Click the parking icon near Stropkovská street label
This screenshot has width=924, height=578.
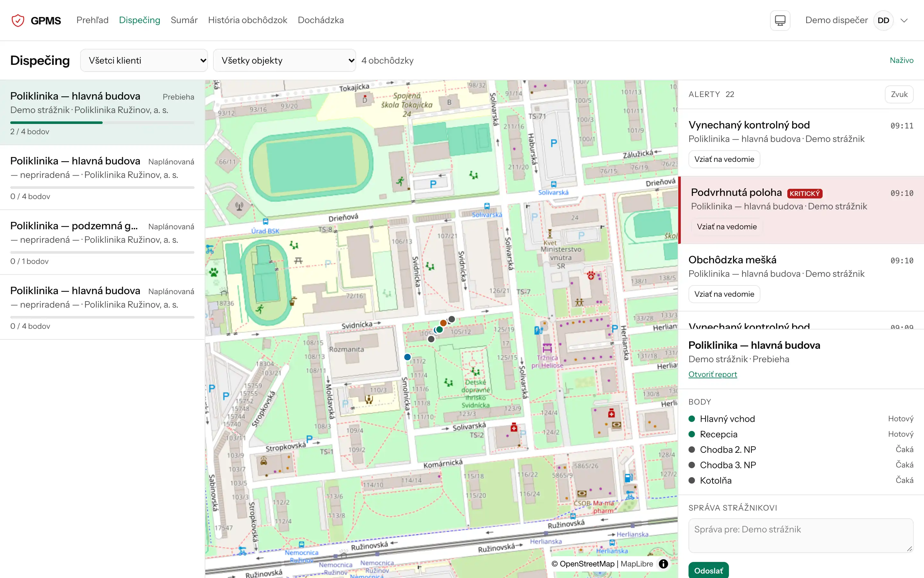click(309, 439)
